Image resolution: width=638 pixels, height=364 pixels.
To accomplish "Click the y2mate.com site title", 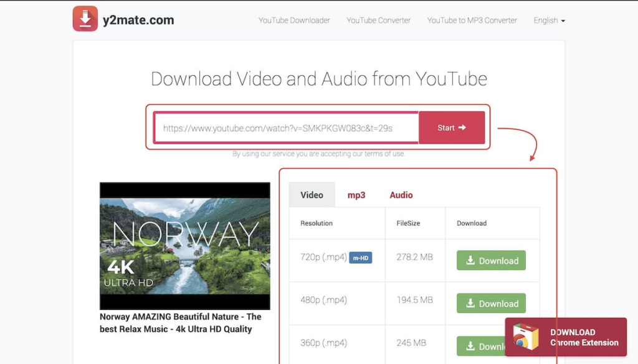I will (x=138, y=20).
